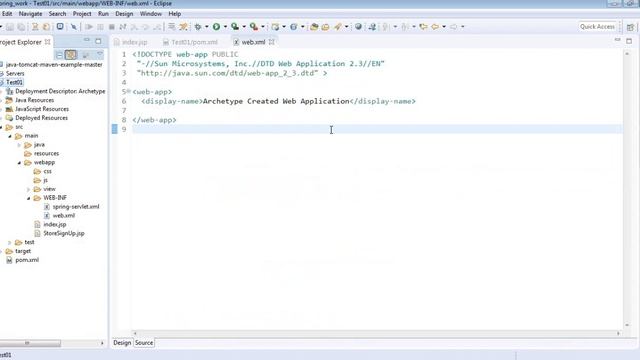Collapse All in Project Explorer toolbar

pos(59,55)
